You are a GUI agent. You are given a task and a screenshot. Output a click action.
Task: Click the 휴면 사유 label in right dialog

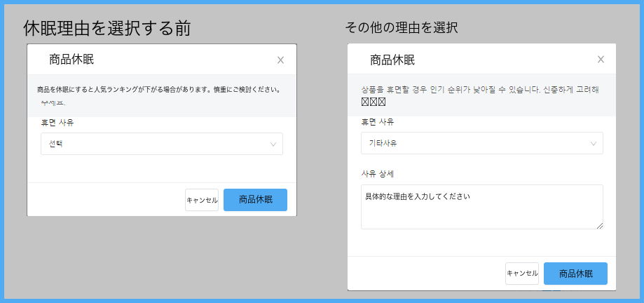378,122
